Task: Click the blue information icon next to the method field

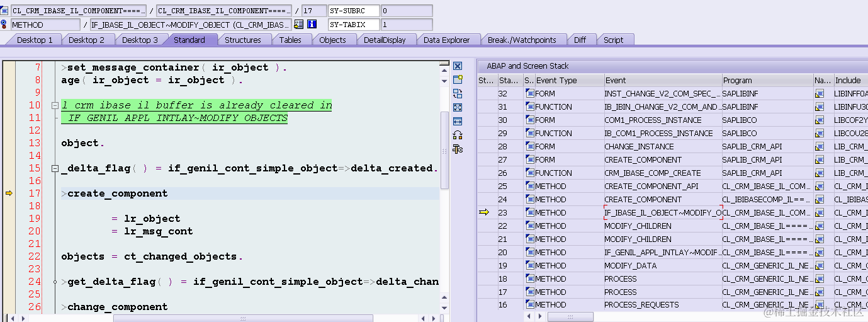Action: coord(312,25)
